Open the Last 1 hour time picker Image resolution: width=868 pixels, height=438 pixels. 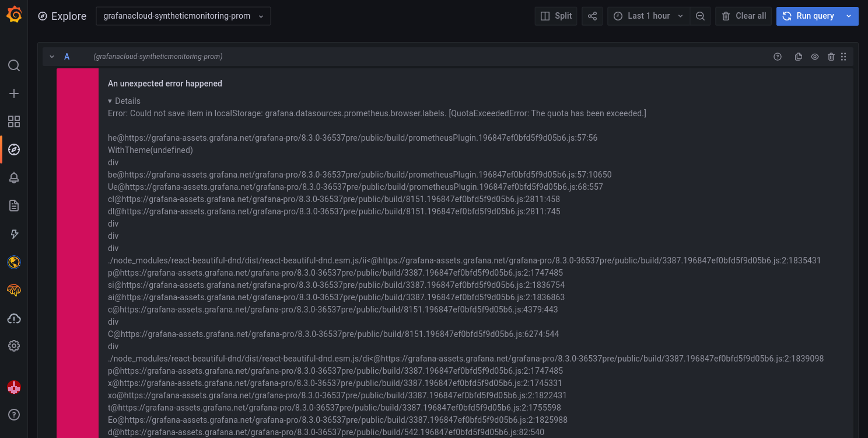tap(649, 16)
